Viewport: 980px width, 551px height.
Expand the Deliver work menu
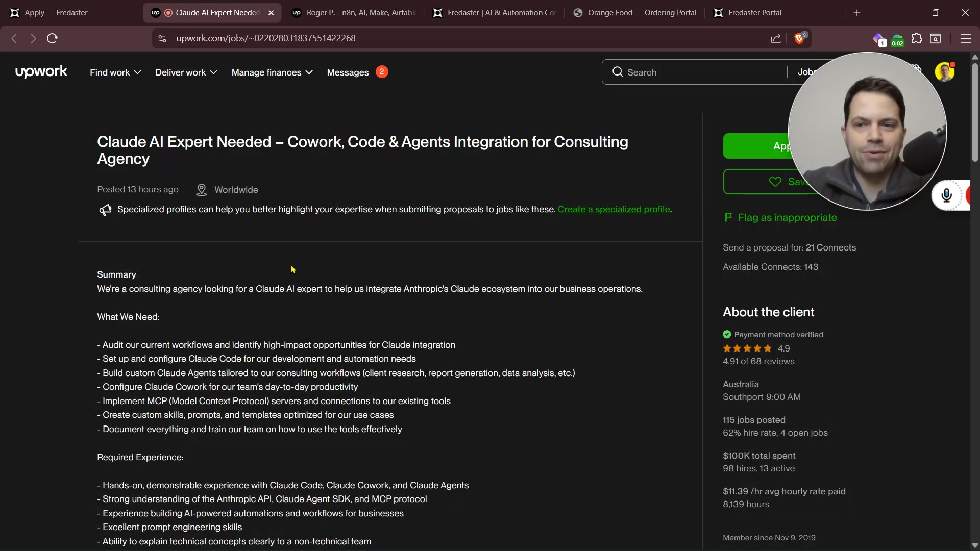pyautogui.click(x=186, y=72)
